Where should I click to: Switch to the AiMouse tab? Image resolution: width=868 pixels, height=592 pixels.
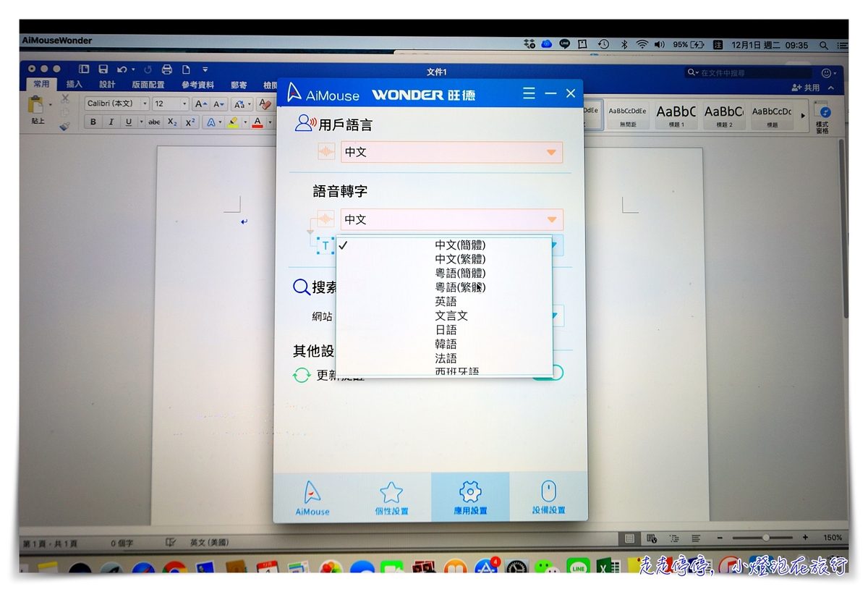pos(312,498)
